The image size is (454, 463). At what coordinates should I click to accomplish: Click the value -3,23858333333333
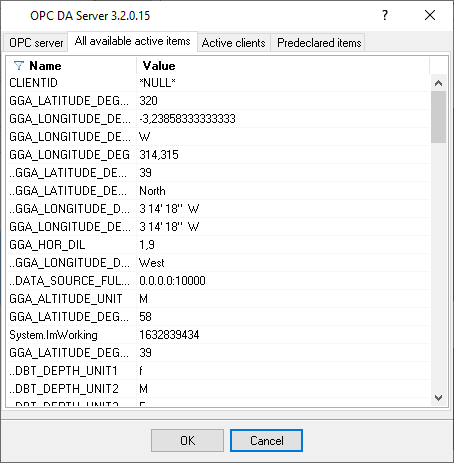(x=187, y=119)
